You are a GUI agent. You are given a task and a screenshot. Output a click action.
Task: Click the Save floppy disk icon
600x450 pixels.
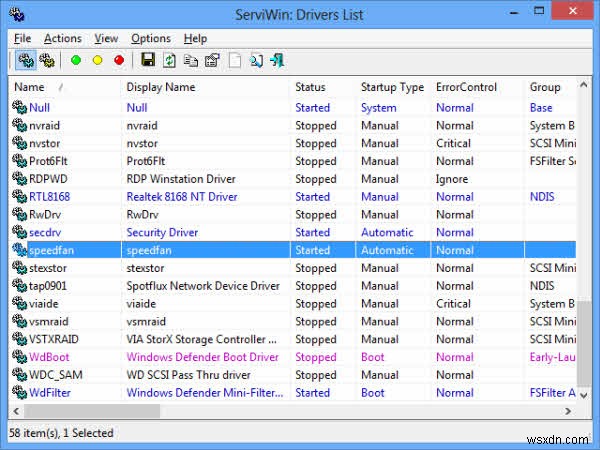coord(148,60)
